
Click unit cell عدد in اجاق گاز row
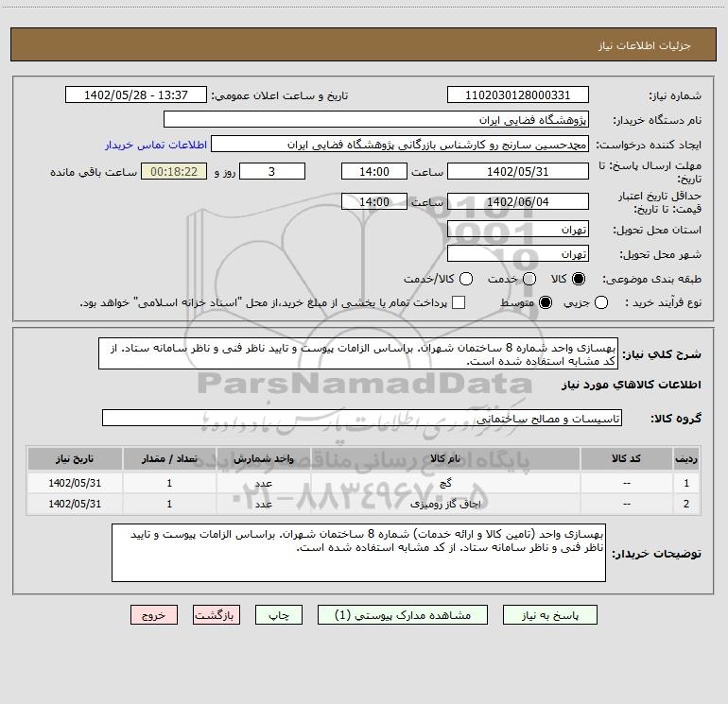click(263, 504)
